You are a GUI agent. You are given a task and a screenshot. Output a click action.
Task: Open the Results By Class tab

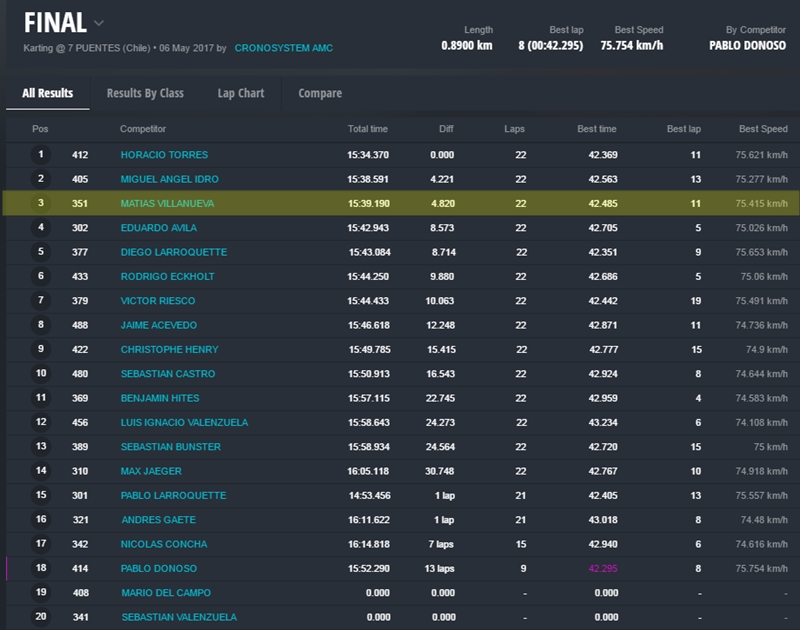(145, 93)
